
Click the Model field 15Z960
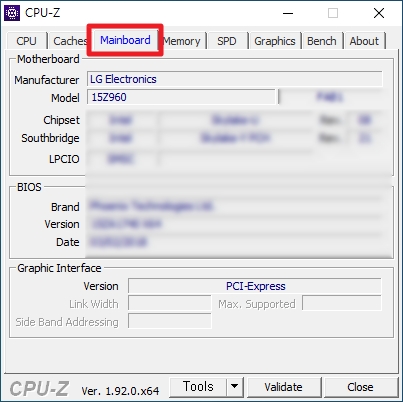(x=181, y=97)
